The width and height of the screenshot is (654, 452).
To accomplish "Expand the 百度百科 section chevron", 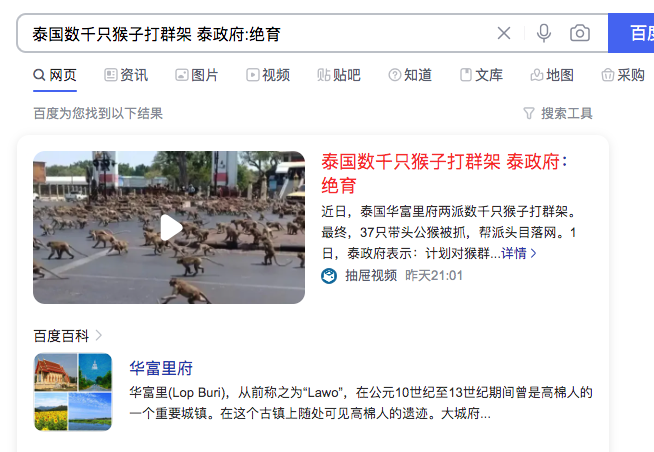I will pyautogui.click(x=99, y=335).
